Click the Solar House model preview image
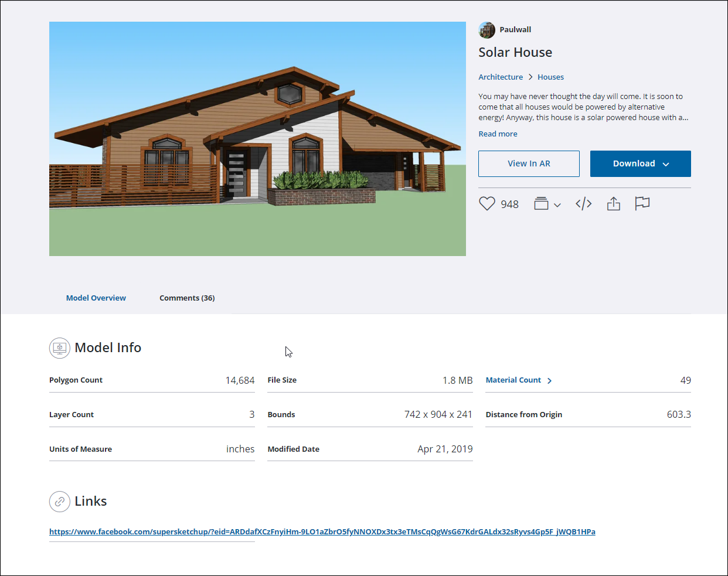 (x=257, y=139)
